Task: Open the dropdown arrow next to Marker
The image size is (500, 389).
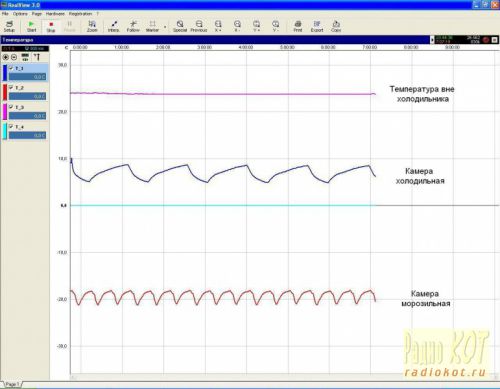Action: [165, 27]
